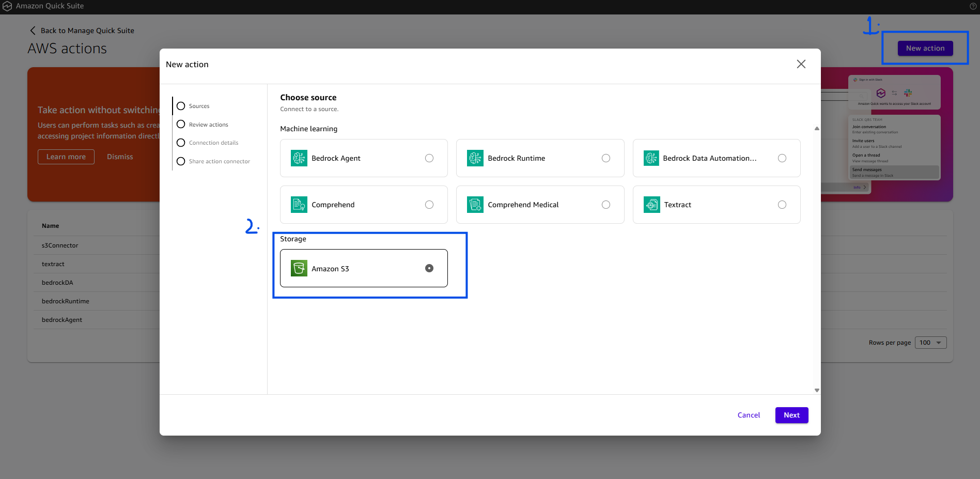Select the Amazon S3 radio button
The image size is (980, 479).
tap(429, 268)
